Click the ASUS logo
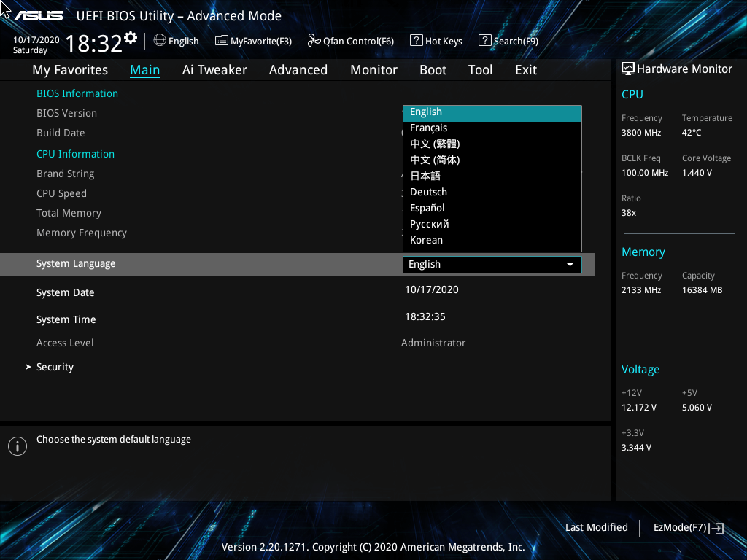This screenshot has height=560, width=747. tap(38, 16)
